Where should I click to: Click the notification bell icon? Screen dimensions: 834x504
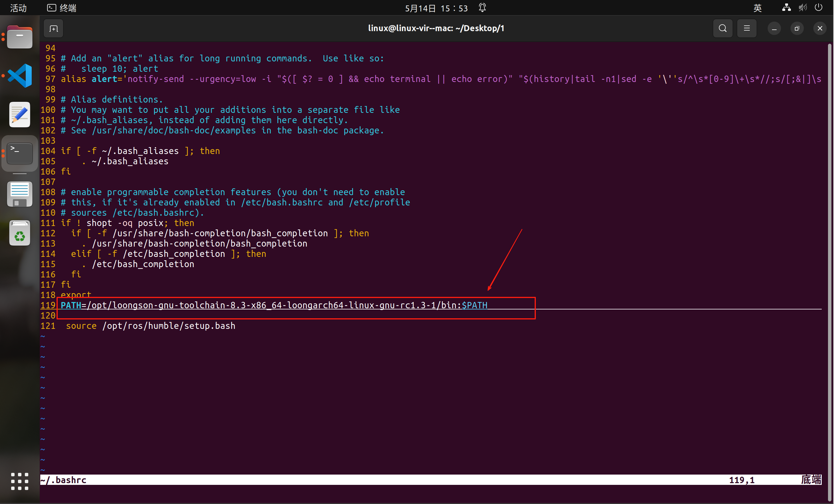click(482, 7)
